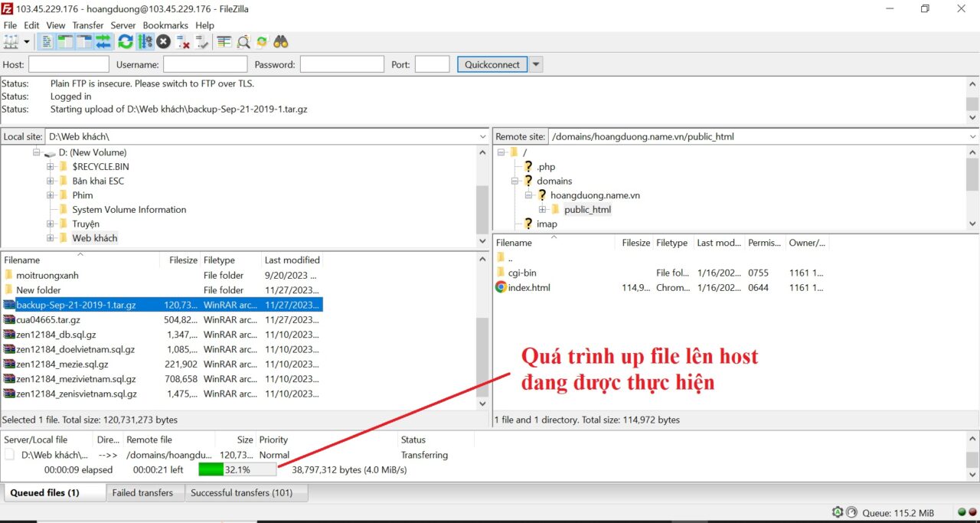The image size is (980, 523).
Task: Open the Server menu
Action: (123, 25)
